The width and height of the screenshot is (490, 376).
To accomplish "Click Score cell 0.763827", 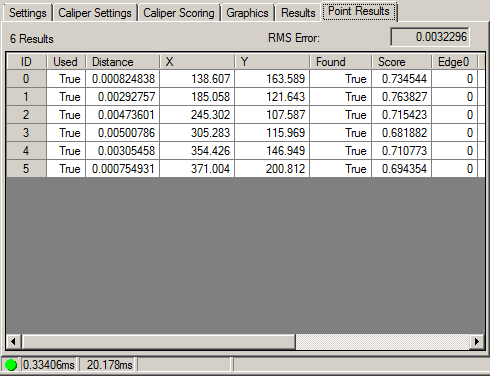I will click(x=402, y=97).
